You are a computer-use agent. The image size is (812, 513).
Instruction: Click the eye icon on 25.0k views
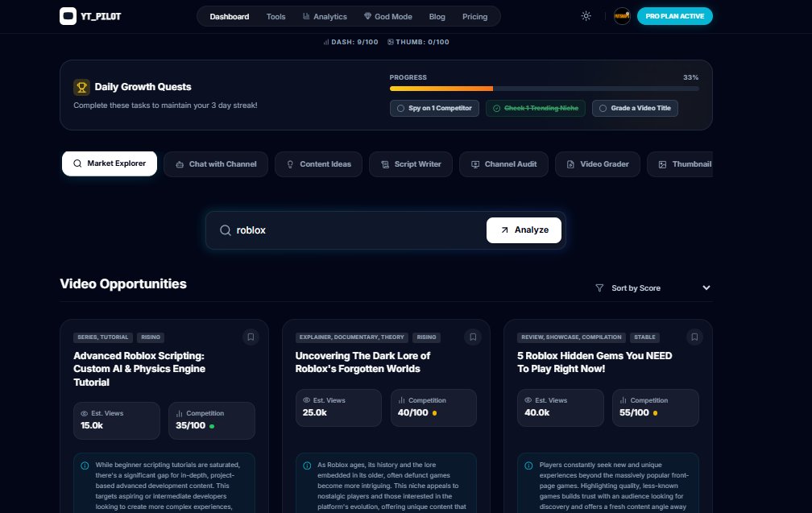coord(306,400)
